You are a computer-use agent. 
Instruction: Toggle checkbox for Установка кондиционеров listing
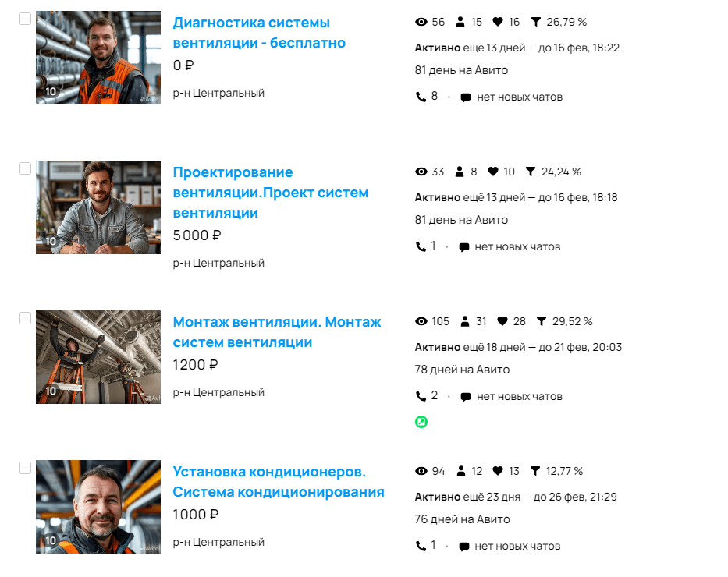pyautogui.click(x=25, y=468)
